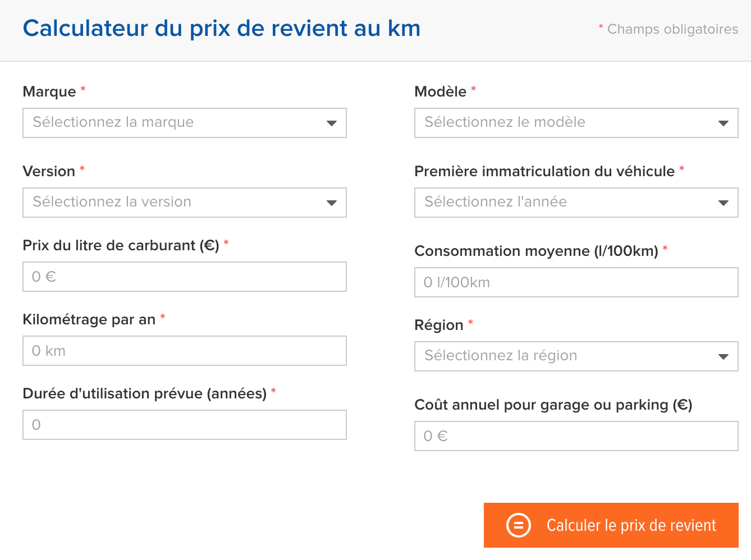
Task: Click the year selector chevron arrow
Action: 723,203
